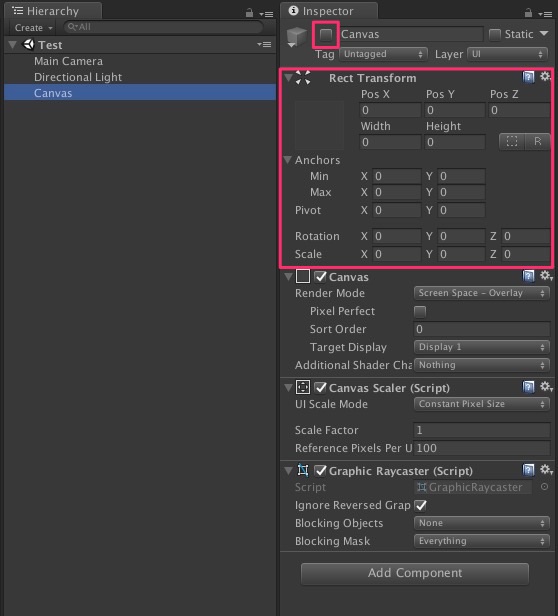The image size is (558, 616).
Task: Open the UI Scale Mode dropdown
Action: [482, 404]
